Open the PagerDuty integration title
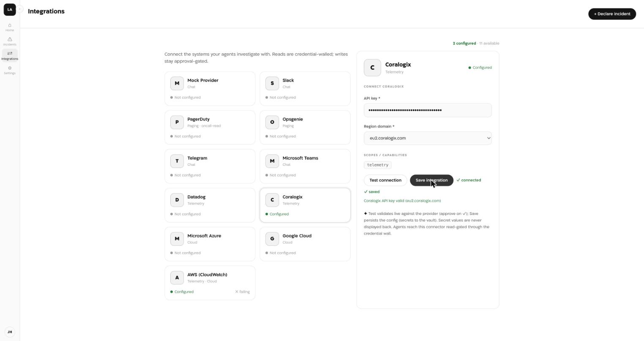 199,119
